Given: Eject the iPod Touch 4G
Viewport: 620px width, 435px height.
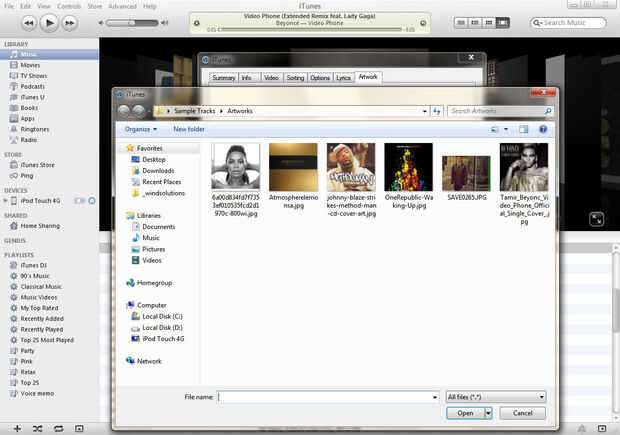Looking at the screenshot, I should [92, 201].
